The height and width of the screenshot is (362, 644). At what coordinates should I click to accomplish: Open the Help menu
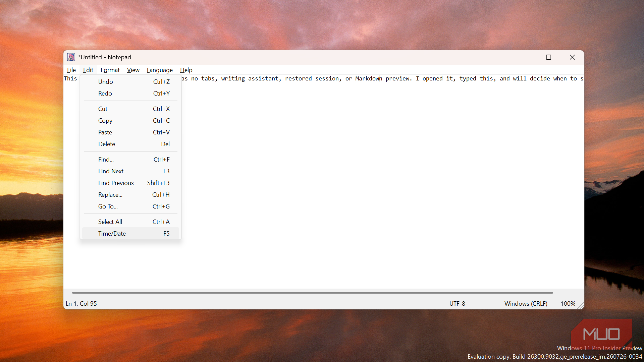click(186, 70)
